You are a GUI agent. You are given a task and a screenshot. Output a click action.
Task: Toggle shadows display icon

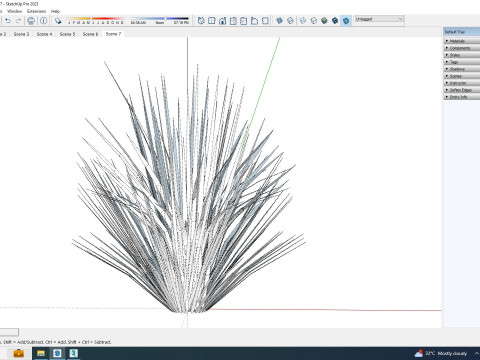(x=58, y=21)
